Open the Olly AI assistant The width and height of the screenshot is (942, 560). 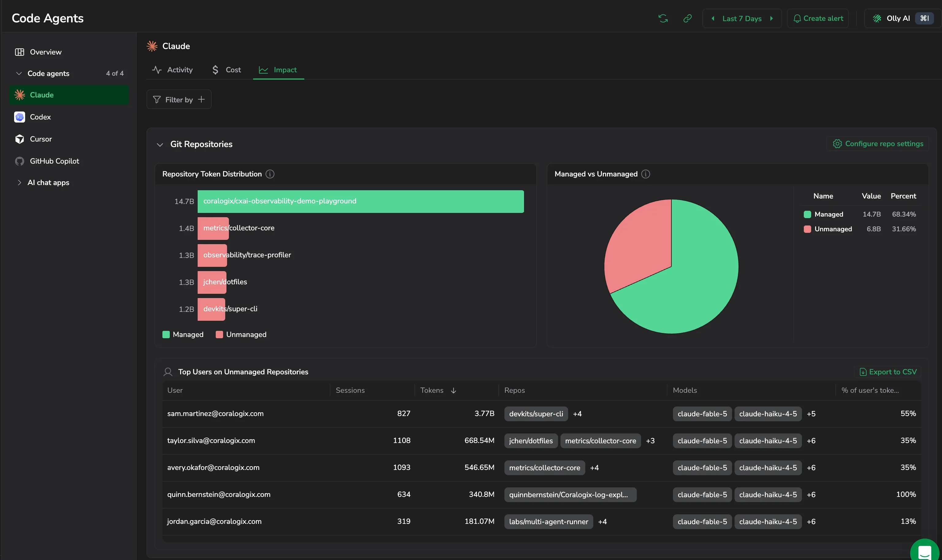(903, 18)
